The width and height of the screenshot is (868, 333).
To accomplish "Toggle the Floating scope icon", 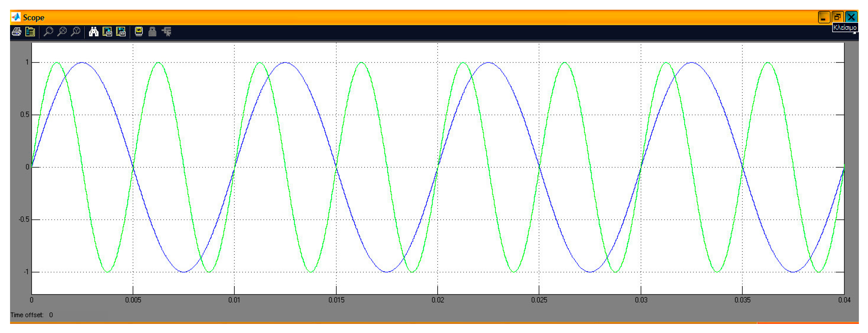I will pyautogui.click(x=139, y=32).
